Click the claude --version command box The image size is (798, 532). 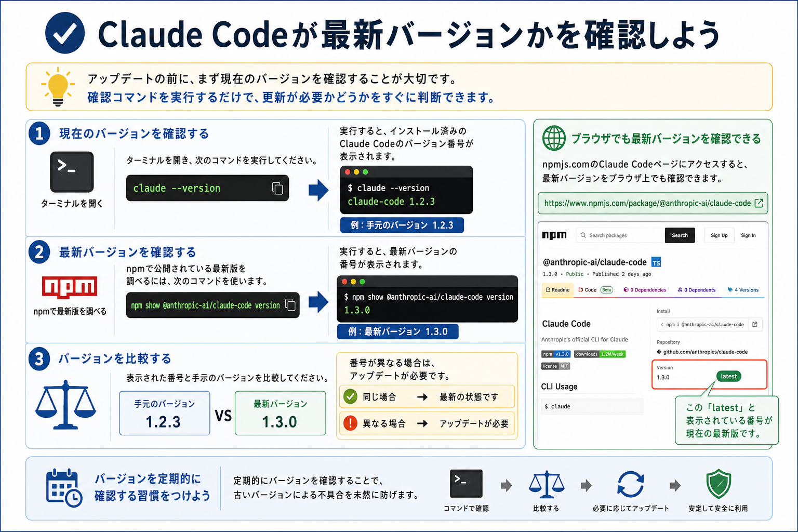(x=207, y=188)
